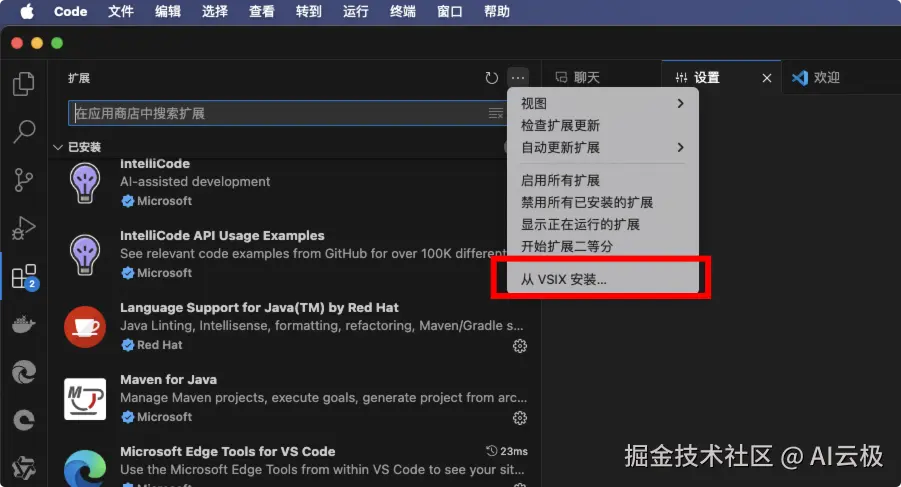The width and height of the screenshot is (901, 487).
Task: Click the IntelliCode lightbulb extension icon
Action: [x=85, y=183]
